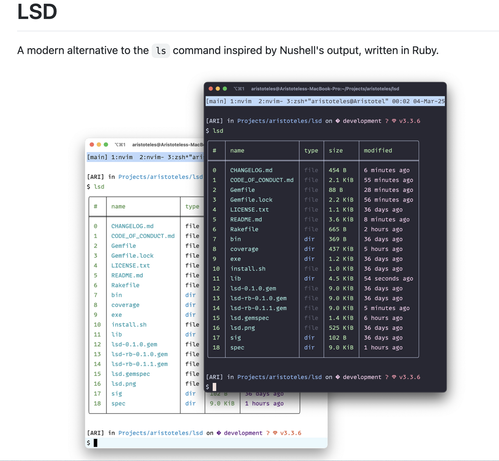Click the "$ lsd" command in the light terminal

point(96,187)
